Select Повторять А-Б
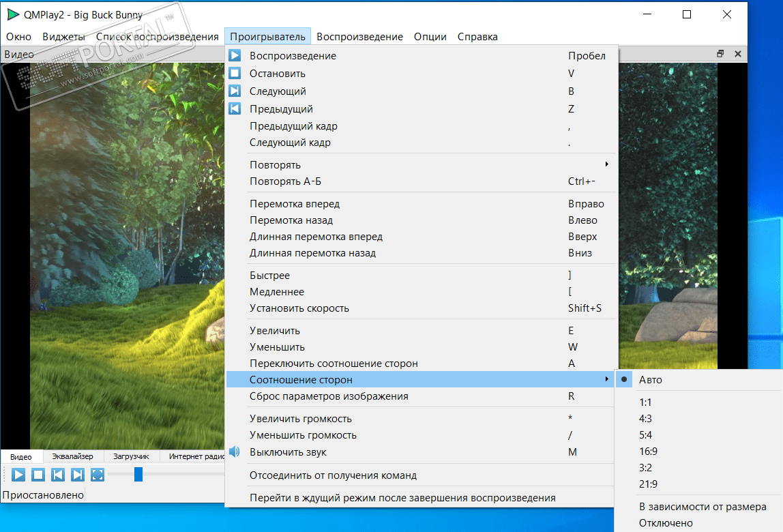 click(420, 181)
